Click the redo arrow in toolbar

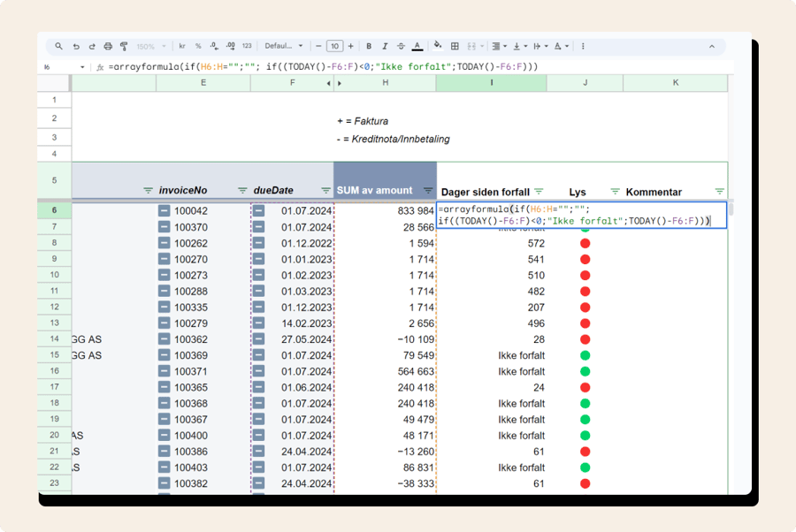click(92, 46)
